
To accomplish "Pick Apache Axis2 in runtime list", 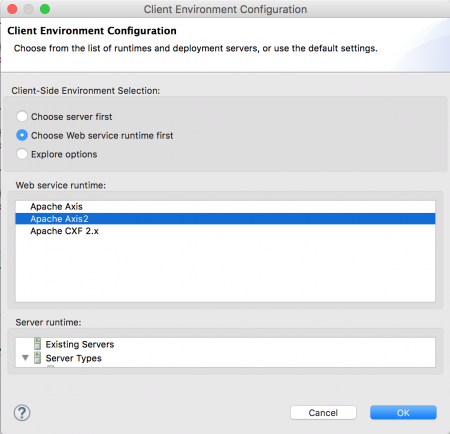I will [225, 219].
